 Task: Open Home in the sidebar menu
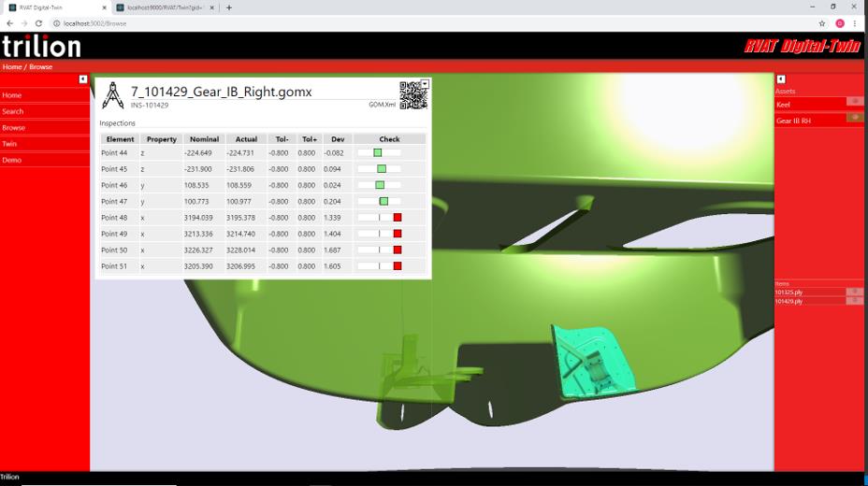pyautogui.click(x=11, y=95)
